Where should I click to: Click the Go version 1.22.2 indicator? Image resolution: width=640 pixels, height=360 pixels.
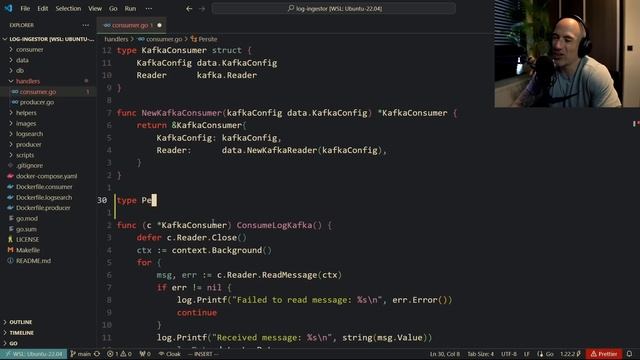(x=570, y=354)
